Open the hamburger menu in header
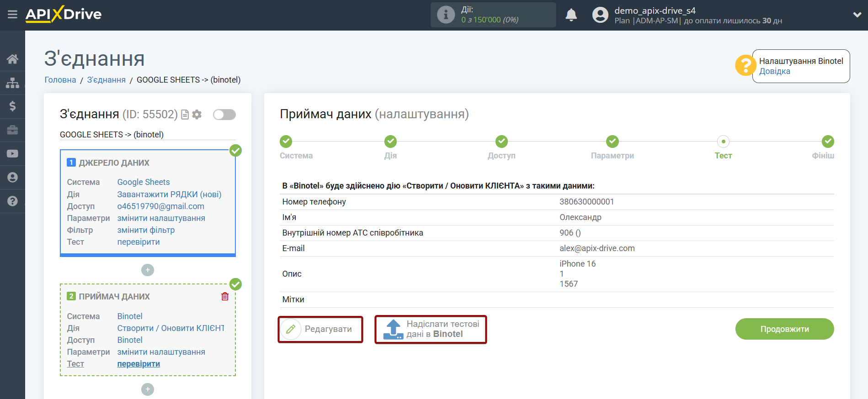Viewport: 868px width, 399px height. click(x=12, y=15)
